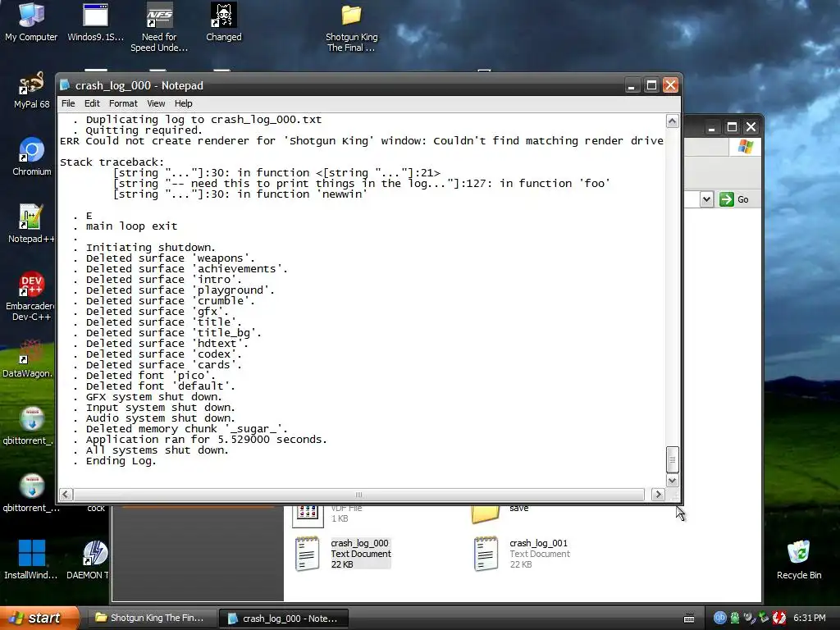Open the View menu in Notepad

[x=156, y=103]
